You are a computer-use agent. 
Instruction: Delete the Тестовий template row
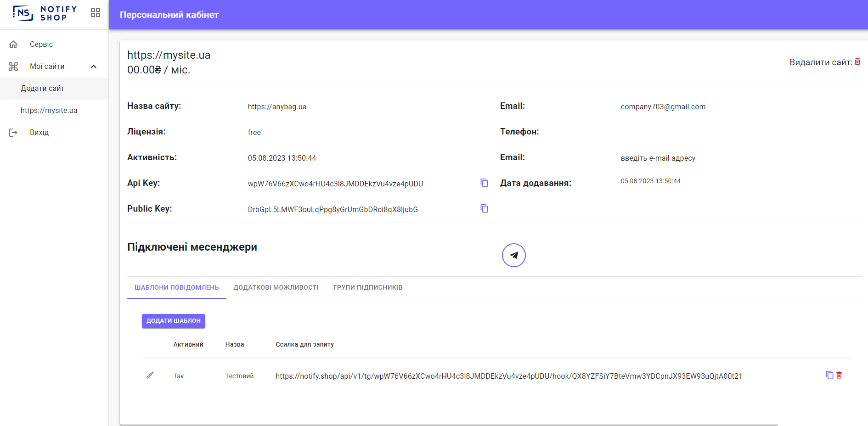click(839, 375)
